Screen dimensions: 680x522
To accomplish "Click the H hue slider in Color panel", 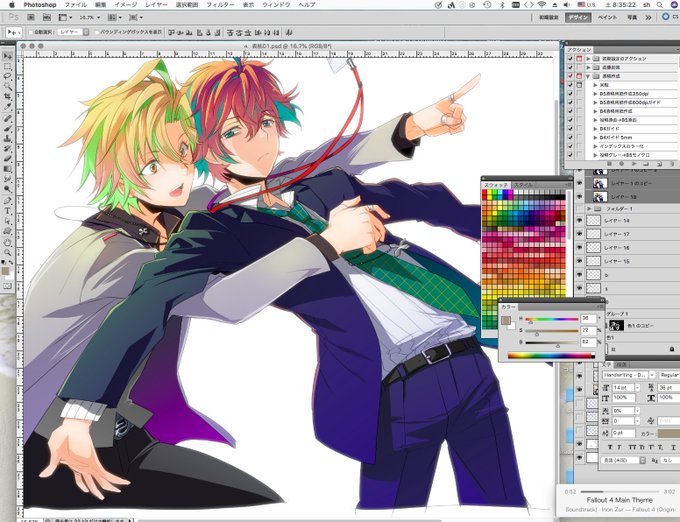I will pyautogui.click(x=552, y=319).
